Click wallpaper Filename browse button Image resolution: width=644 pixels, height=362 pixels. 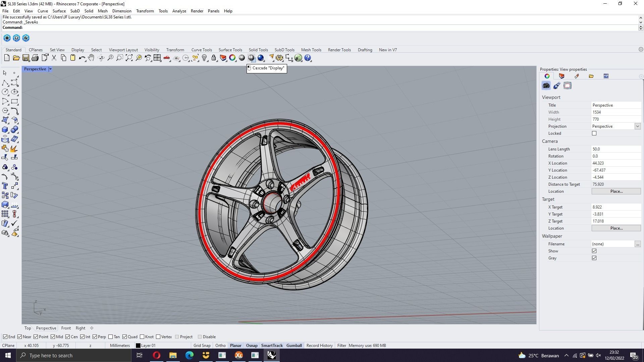(x=638, y=244)
